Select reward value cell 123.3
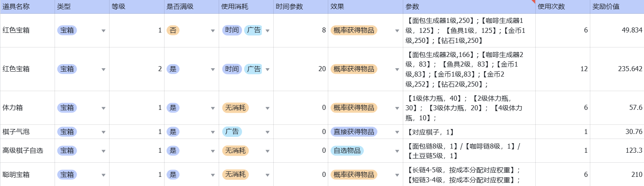Screen dimensions: 644x186 (x=617, y=151)
